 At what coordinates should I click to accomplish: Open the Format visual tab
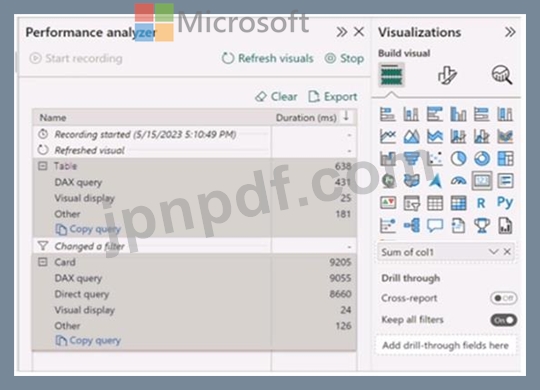point(447,75)
